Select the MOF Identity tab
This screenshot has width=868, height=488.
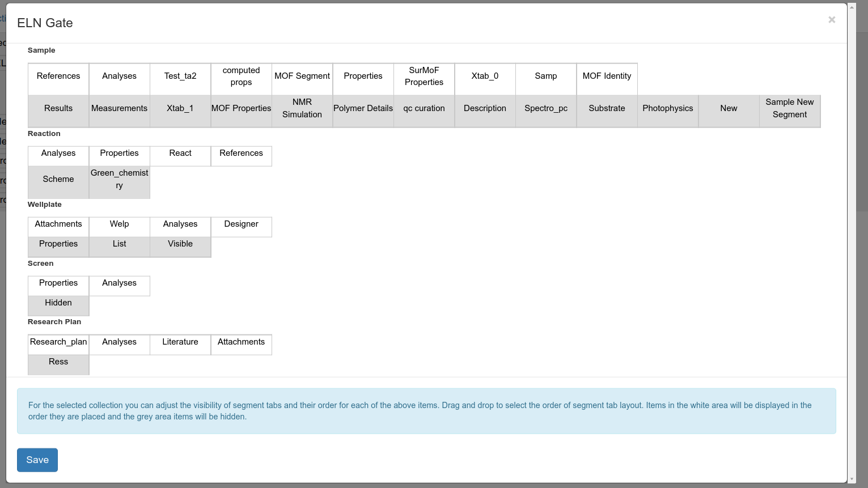click(x=607, y=77)
